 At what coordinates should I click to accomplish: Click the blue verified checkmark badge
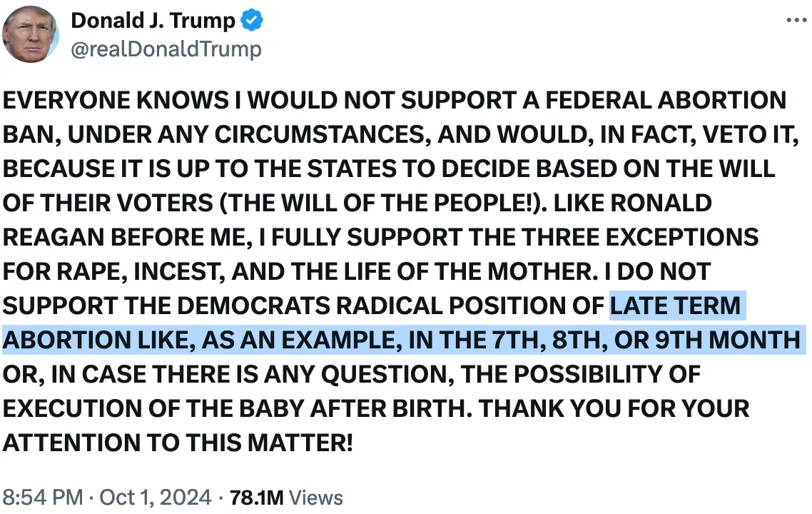click(251, 21)
